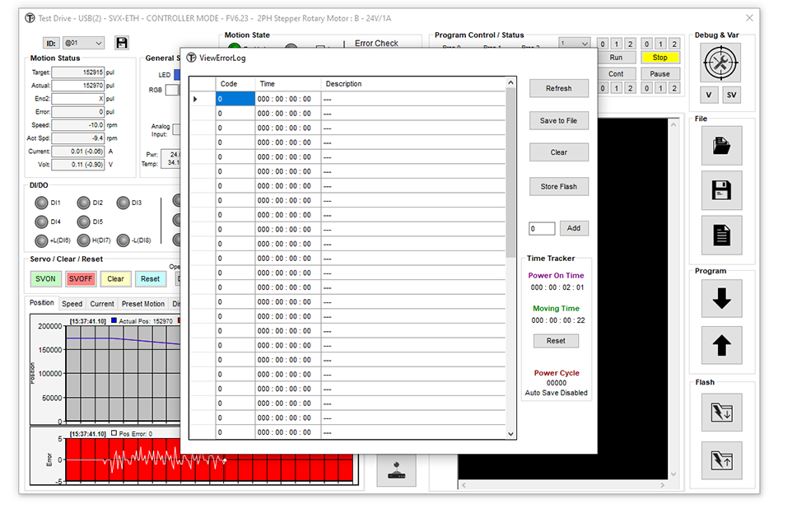Switch to the Speed tab
797x532 pixels.
[72, 304]
